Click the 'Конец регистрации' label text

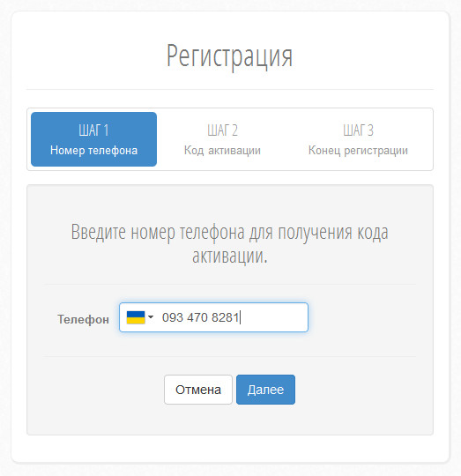point(358,151)
